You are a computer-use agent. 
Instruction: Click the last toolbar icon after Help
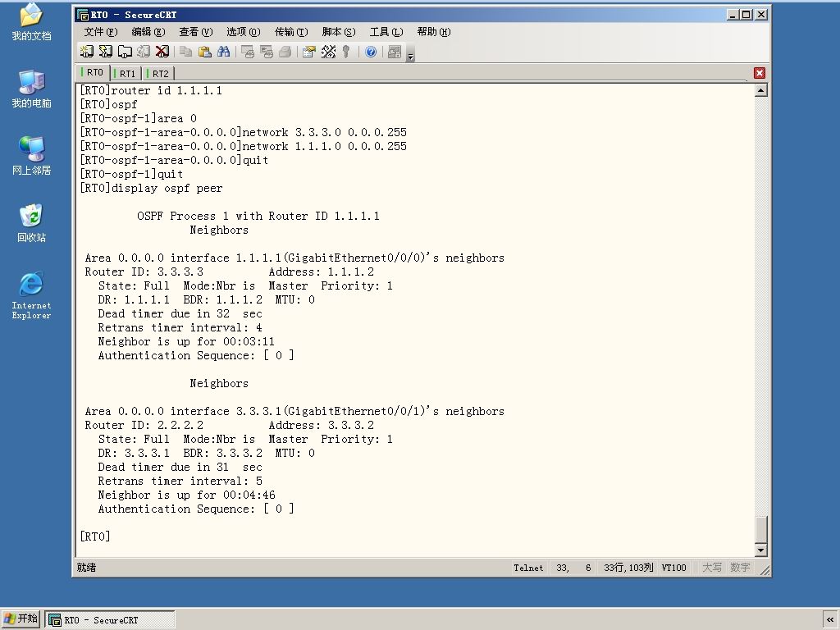click(395, 52)
